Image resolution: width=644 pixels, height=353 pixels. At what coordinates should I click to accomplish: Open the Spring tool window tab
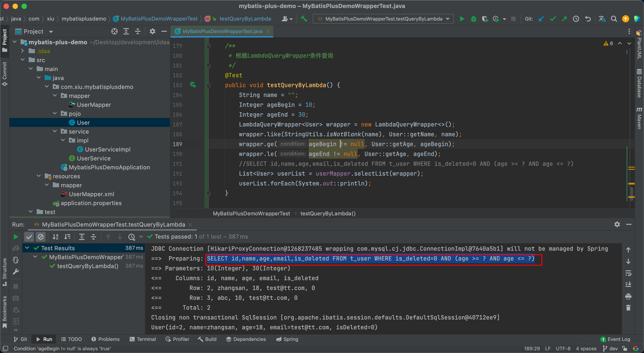point(287,339)
